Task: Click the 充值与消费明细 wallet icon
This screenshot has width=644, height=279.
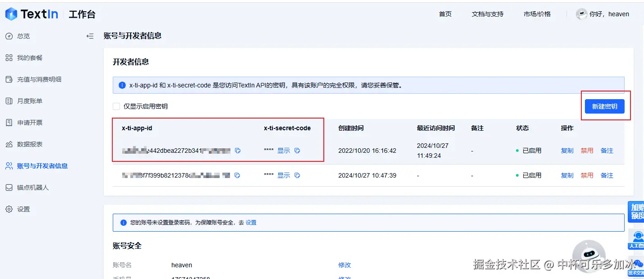Action: click(9, 79)
